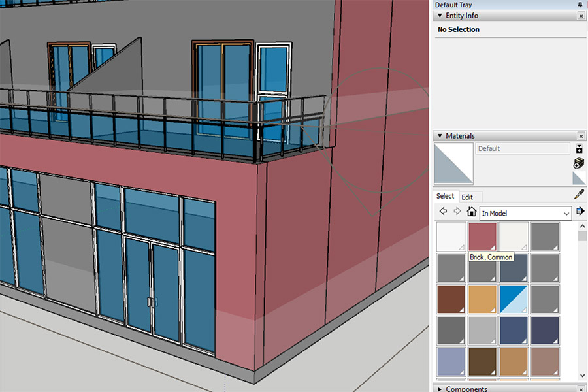The width and height of the screenshot is (588, 392).
Task: Select the lavender blue material swatch
Action: tap(451, 361)
